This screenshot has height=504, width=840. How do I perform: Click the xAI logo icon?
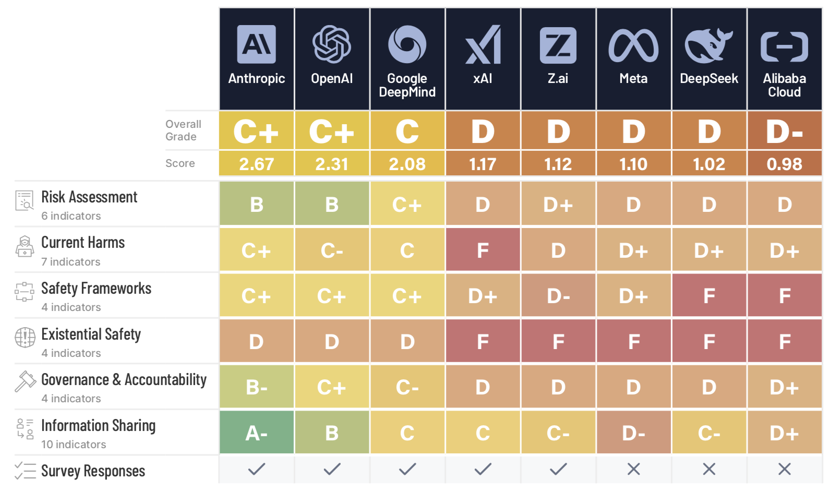coord(483,44)
